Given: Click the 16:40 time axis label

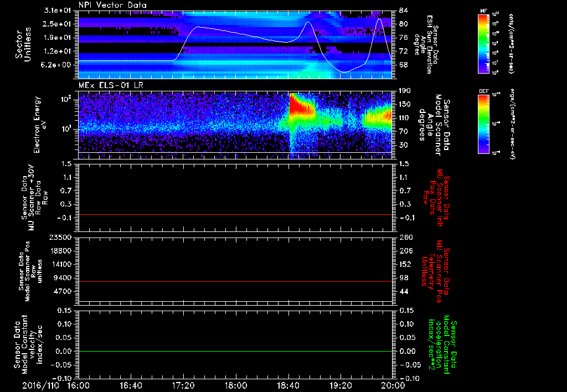Looking at the screenshot, I should [131, 385].
